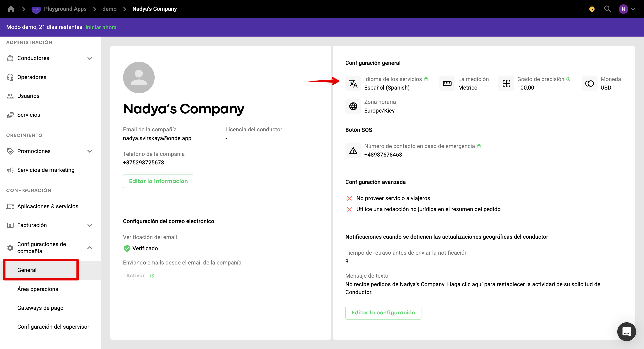Click help icon next to Idioma de los servicios
The width and height of the screenshot is (644, 349).
pos(426,79)
